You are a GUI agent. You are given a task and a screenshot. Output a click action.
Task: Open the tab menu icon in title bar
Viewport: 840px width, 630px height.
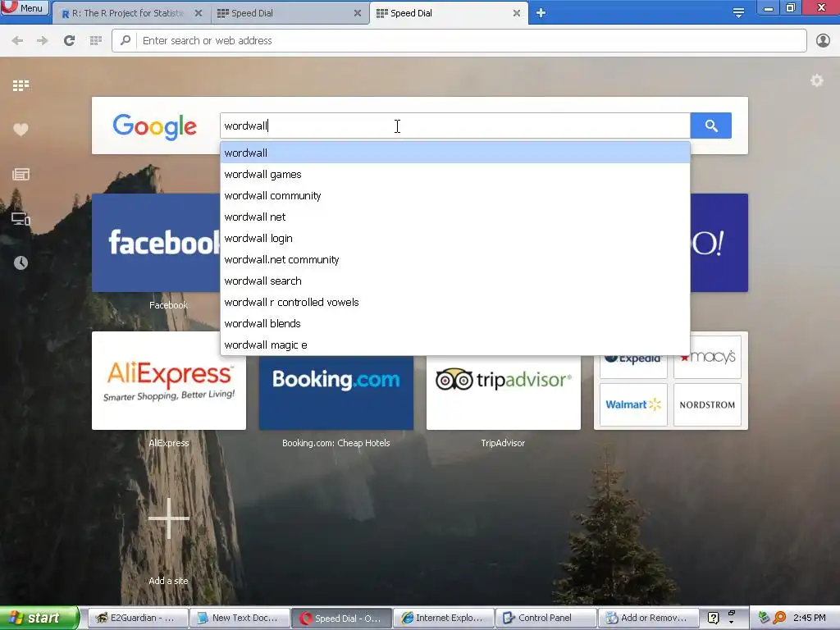tap(738, 13)
